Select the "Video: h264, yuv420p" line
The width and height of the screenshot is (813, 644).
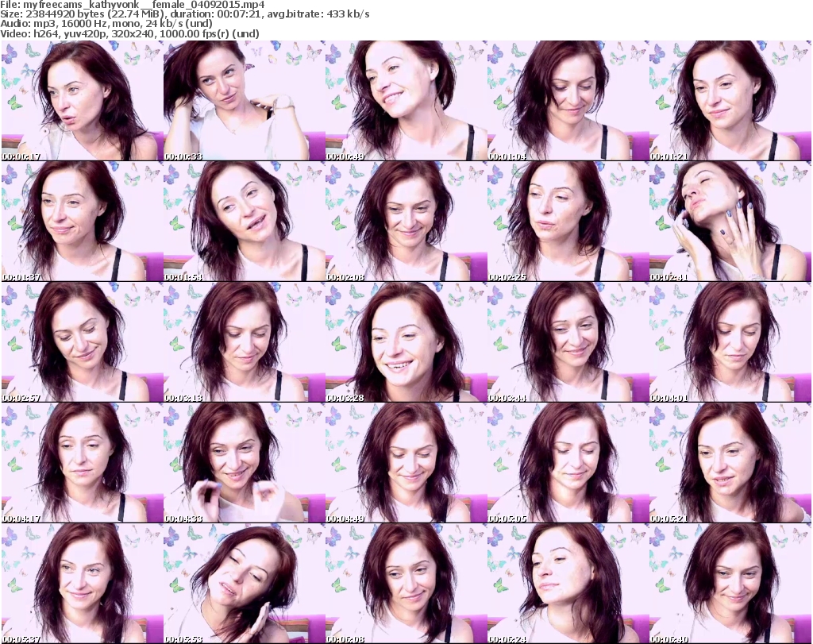pyautogui.click(x=129, y=33)
